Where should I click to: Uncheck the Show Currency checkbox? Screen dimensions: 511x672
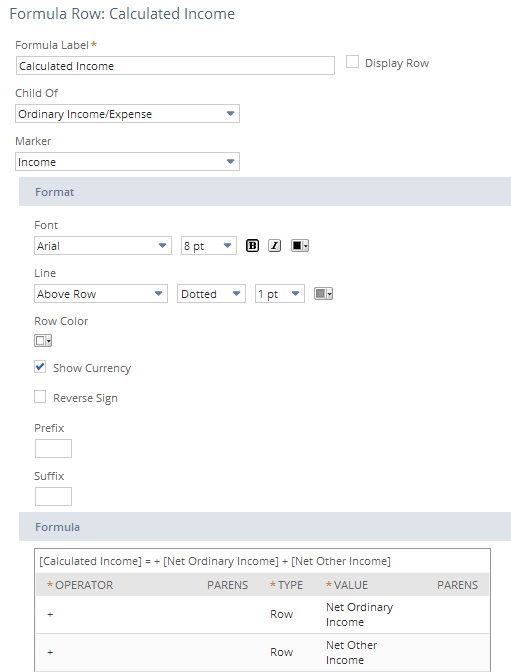pos(40,367)
